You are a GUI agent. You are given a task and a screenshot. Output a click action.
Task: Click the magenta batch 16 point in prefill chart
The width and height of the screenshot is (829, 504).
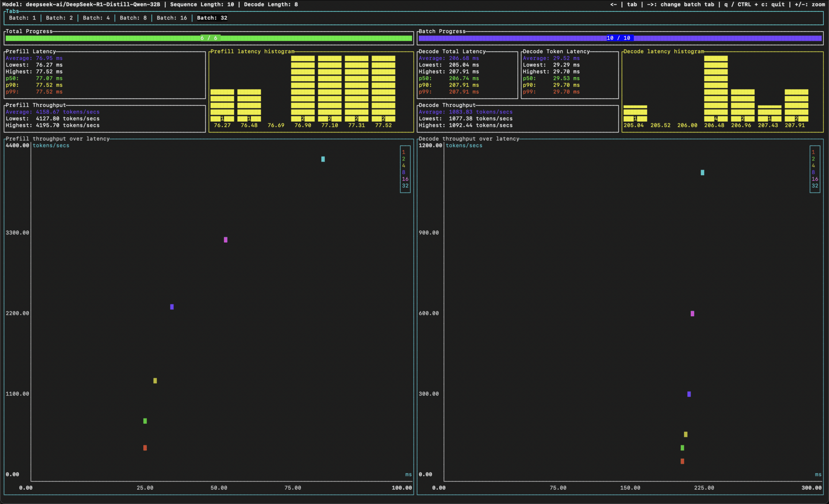click(x=225, y=239)
